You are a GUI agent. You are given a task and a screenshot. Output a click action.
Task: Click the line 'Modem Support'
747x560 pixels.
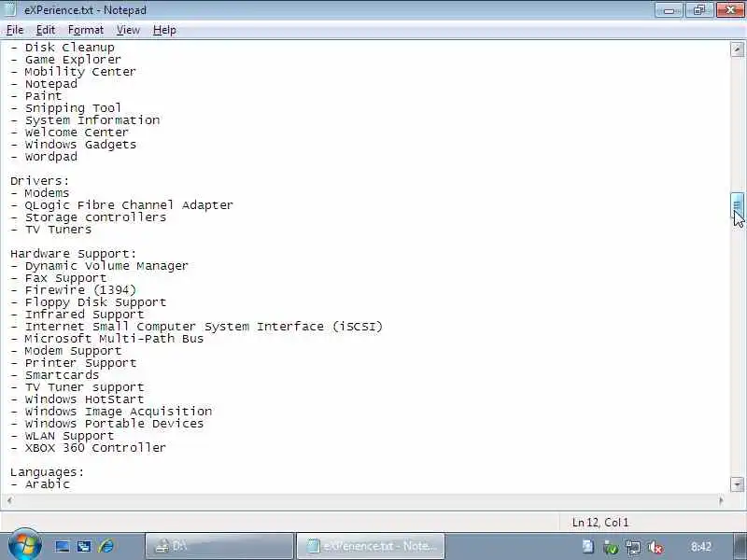click(x=65, y=351)
